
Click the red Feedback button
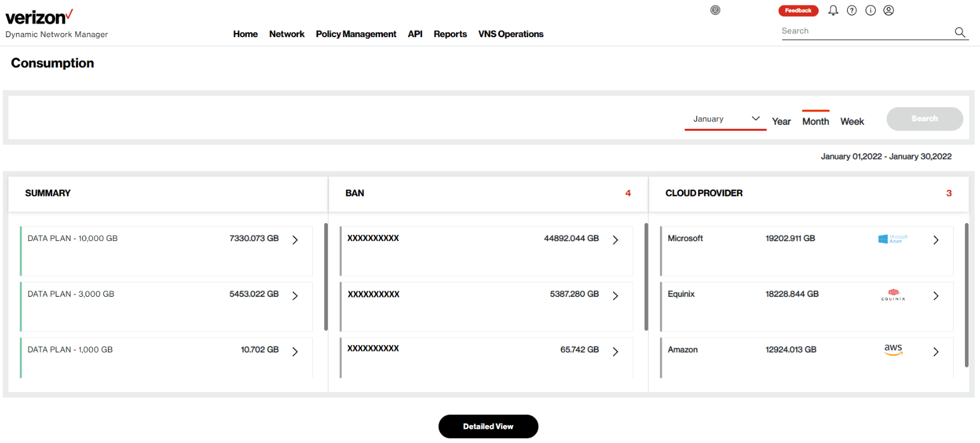798,10
